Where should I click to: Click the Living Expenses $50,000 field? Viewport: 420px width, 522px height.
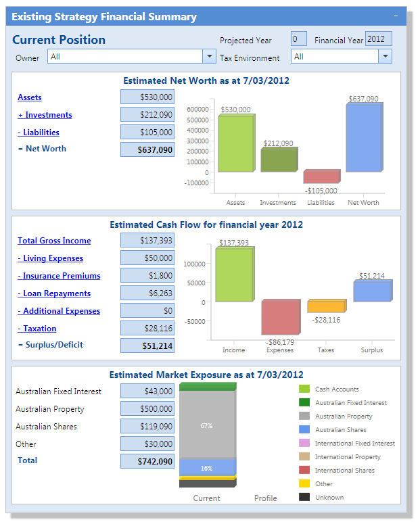pos(147,258)
